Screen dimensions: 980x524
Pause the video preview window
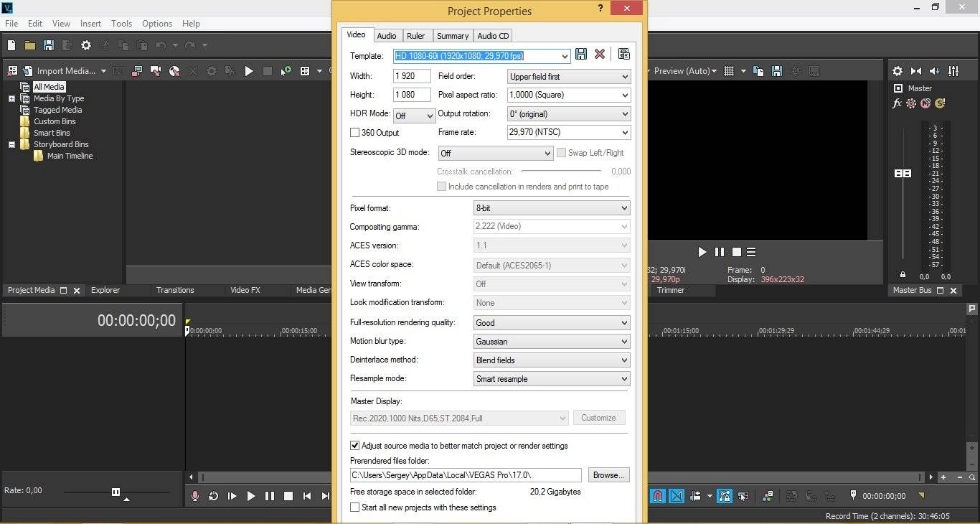720,252
